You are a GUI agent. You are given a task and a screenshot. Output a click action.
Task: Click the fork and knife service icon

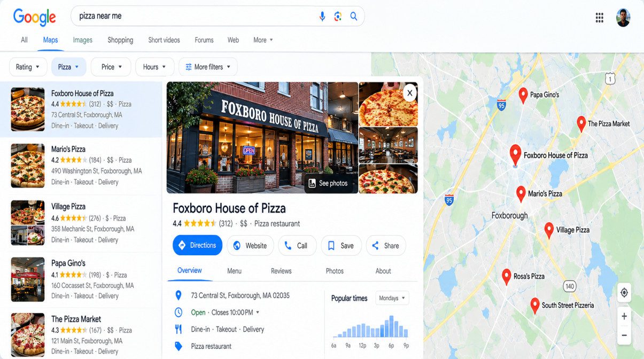point(179,329)
